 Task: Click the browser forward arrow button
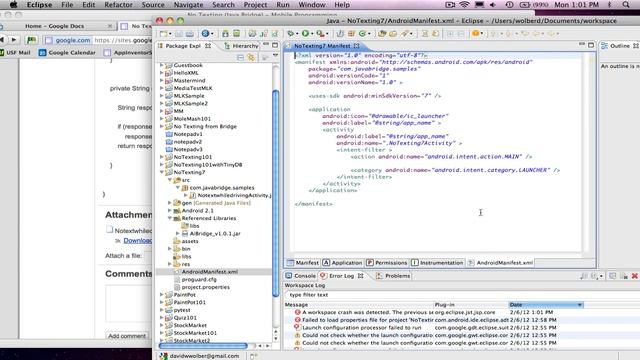tap(14, 40)
